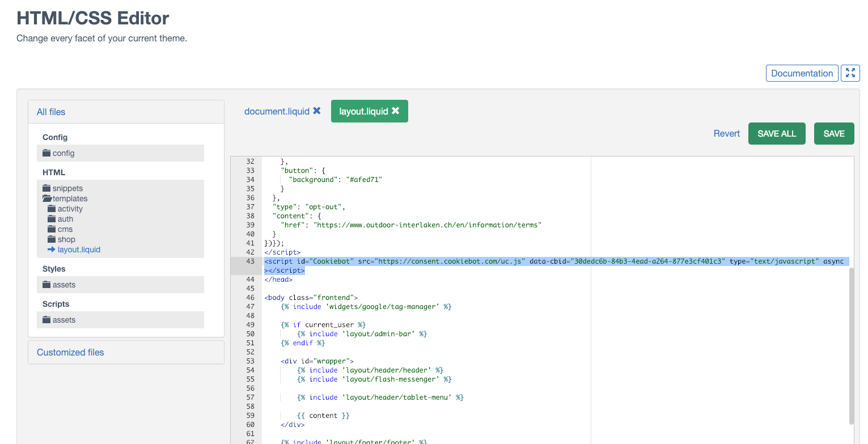Click the '<body class="frontend">' code line
The height and width of the screenshot is (444, 868).
(311, 298)
